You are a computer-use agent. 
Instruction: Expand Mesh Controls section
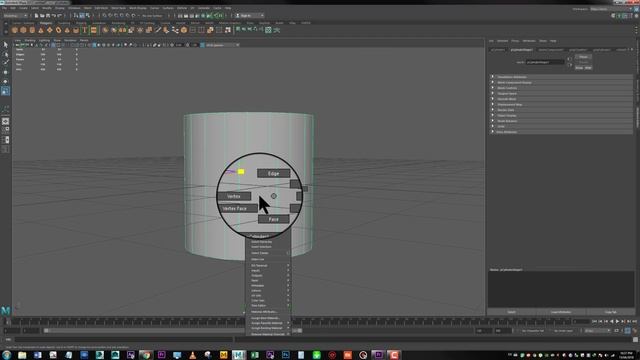pyautogui.click(x=561, y=88)
